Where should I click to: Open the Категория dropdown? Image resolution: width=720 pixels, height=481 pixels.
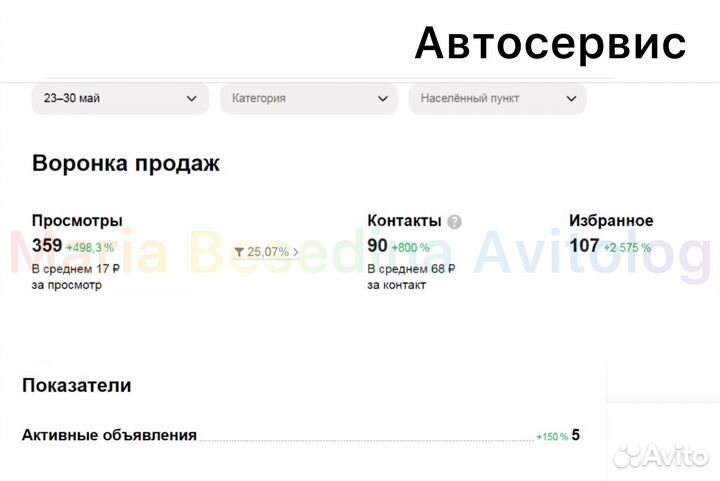click(309, 98)
